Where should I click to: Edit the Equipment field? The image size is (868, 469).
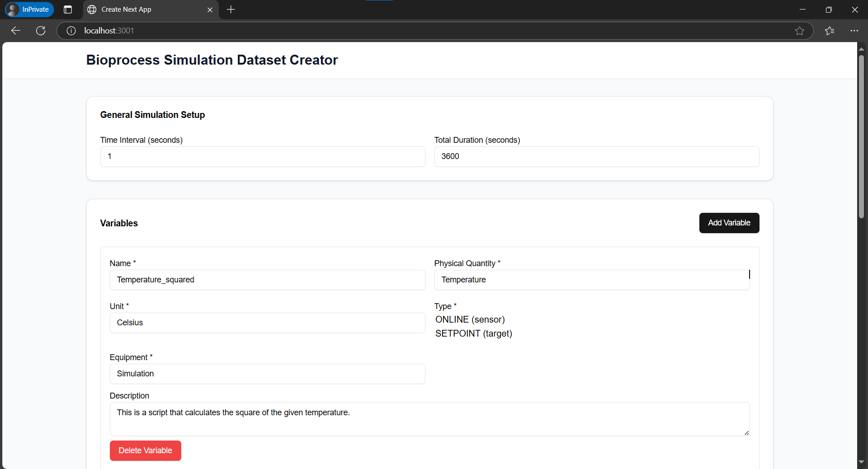(x=267, y=374)
